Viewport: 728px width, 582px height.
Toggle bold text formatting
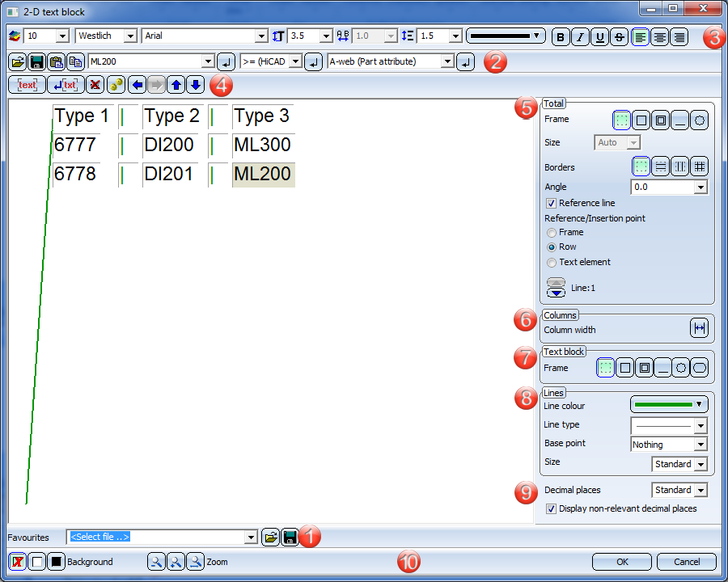point(560,36)
